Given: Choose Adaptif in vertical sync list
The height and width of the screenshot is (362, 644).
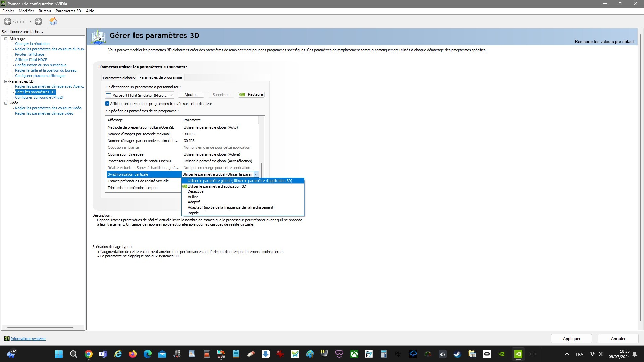Looking at the screenshot, I should (x=194, y=202).
